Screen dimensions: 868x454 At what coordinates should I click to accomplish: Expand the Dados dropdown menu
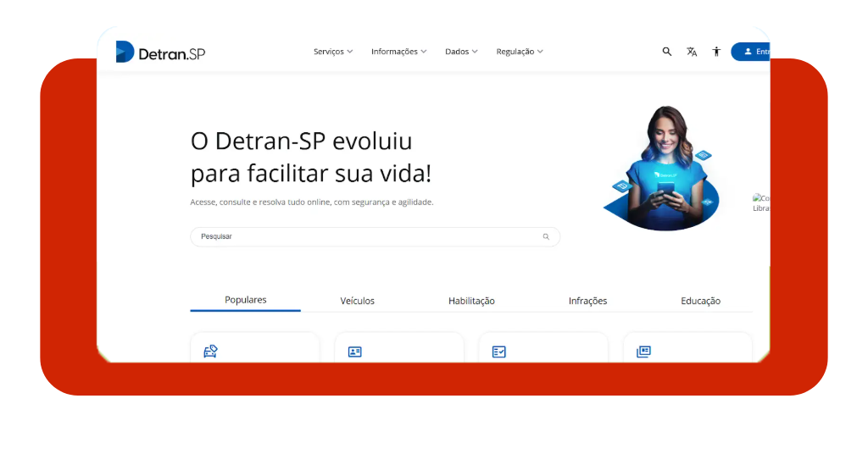461,52
